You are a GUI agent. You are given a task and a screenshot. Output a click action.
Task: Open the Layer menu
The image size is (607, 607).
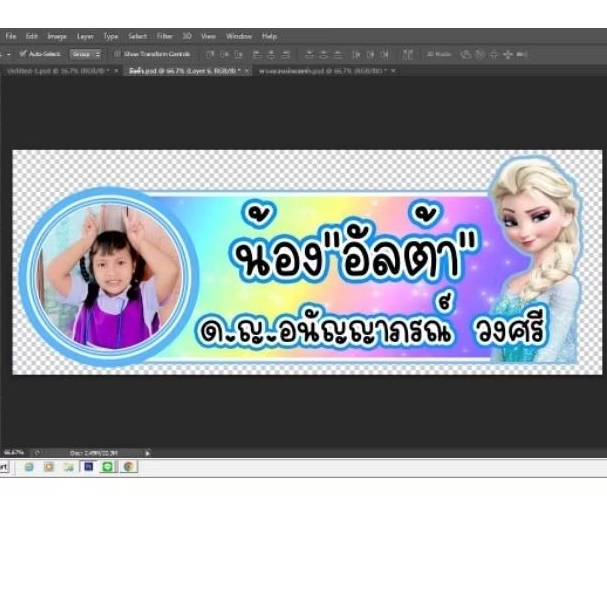(85, 36)
